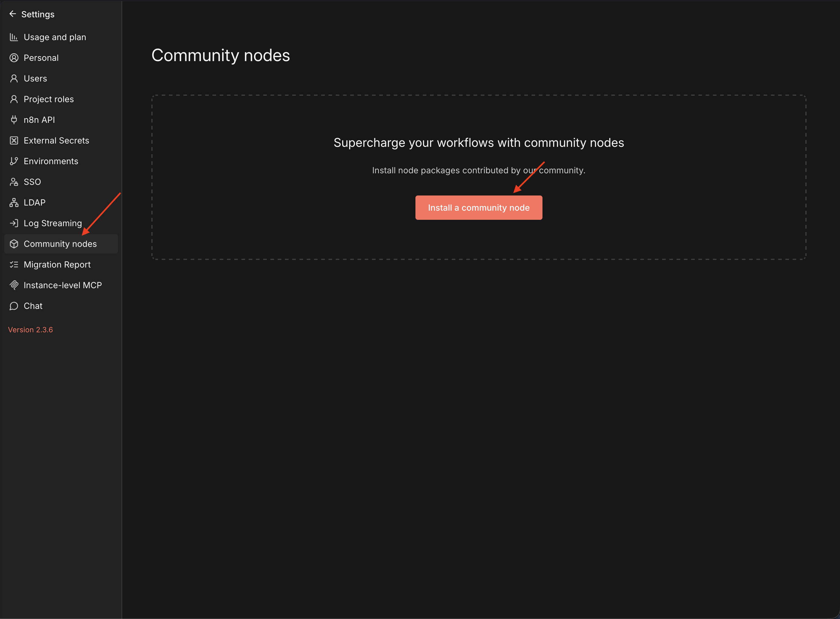Go to Log Streaming settings
Viewport: 840px width, 619px height.
(61, 223)
